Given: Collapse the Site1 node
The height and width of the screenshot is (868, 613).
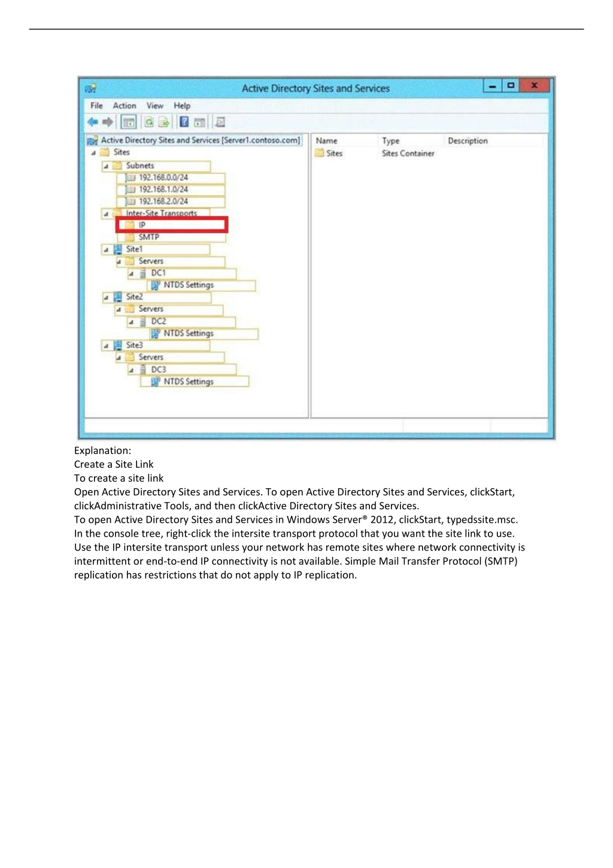Looking at the screenshot, I should click(x=106, y=250).
